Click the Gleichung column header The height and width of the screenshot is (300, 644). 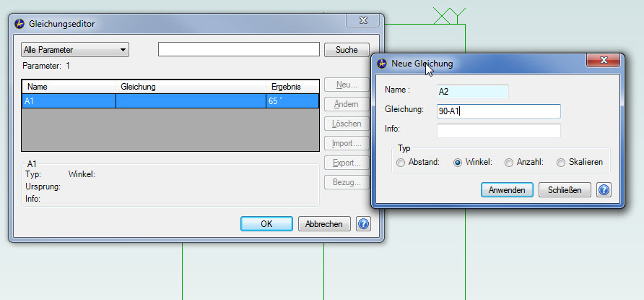click(191, 87)
